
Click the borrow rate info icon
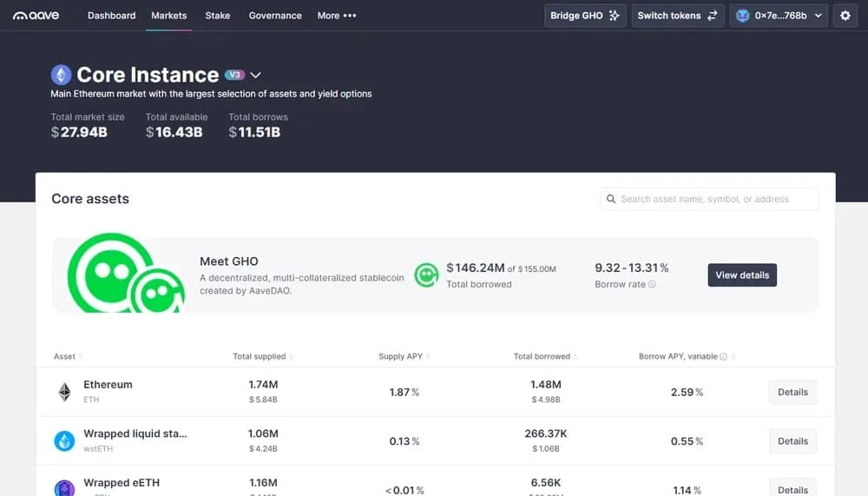pos(652,285)
